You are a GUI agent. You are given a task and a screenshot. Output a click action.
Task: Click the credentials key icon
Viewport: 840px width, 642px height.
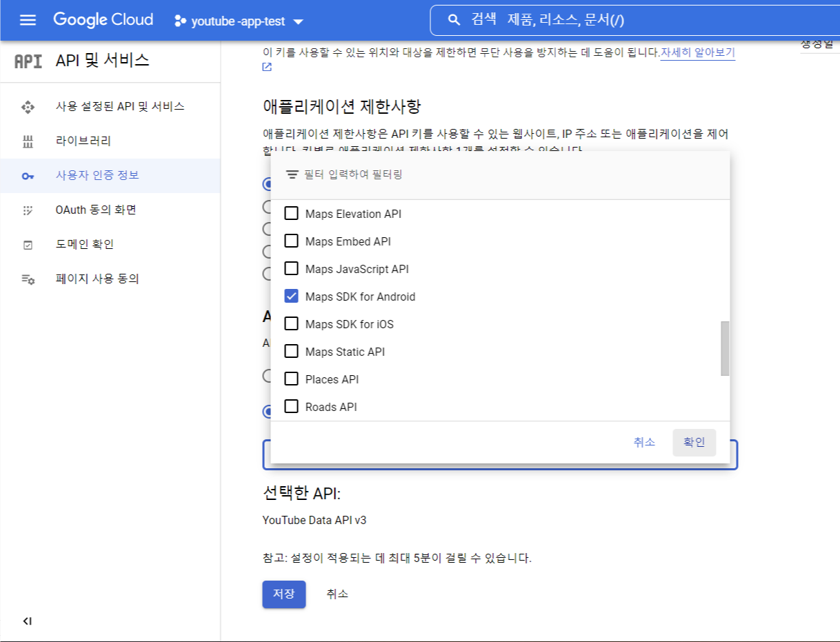(28, 176)
